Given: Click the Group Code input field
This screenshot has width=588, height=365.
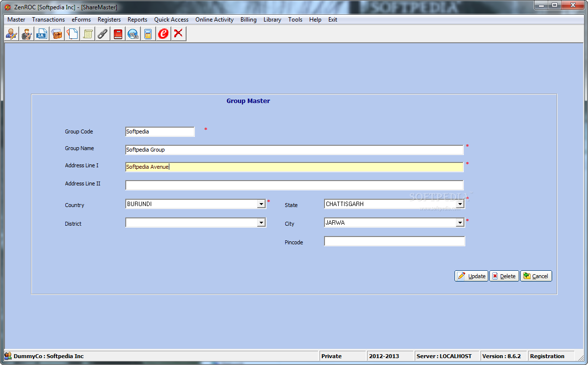Looking at the screenshot, I should tap(160, 131).
